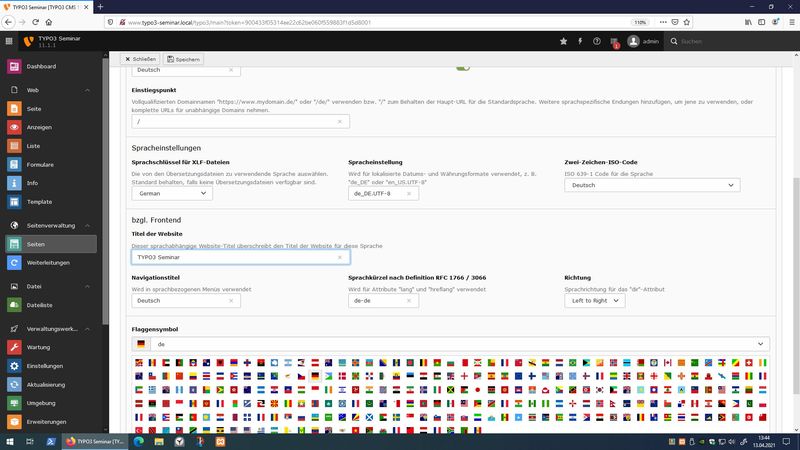Click the 110% zoom indicator
The width and height of the screenshot is (800, 450).
tap(640, 22)
